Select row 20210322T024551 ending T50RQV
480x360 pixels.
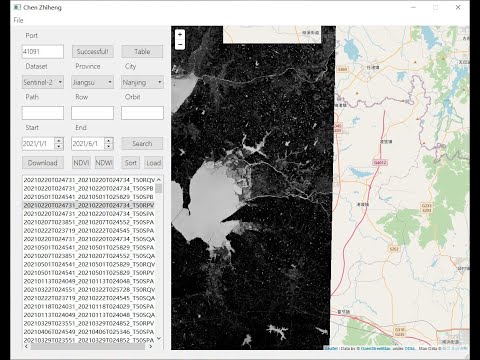click(x=89, y=290)
